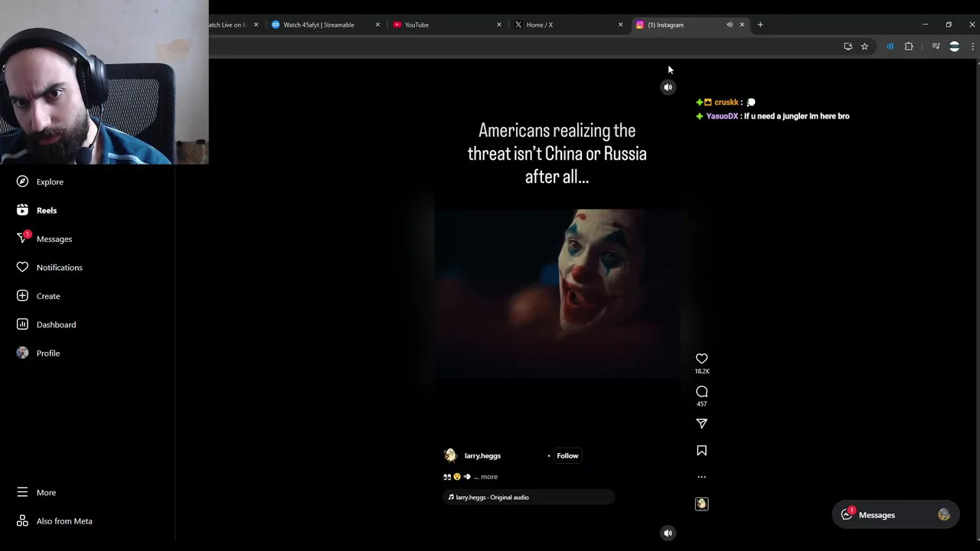The width and height of the screenshot is (980, 551).
Task: Follow larry.heggs
Action: pos(567,455)
